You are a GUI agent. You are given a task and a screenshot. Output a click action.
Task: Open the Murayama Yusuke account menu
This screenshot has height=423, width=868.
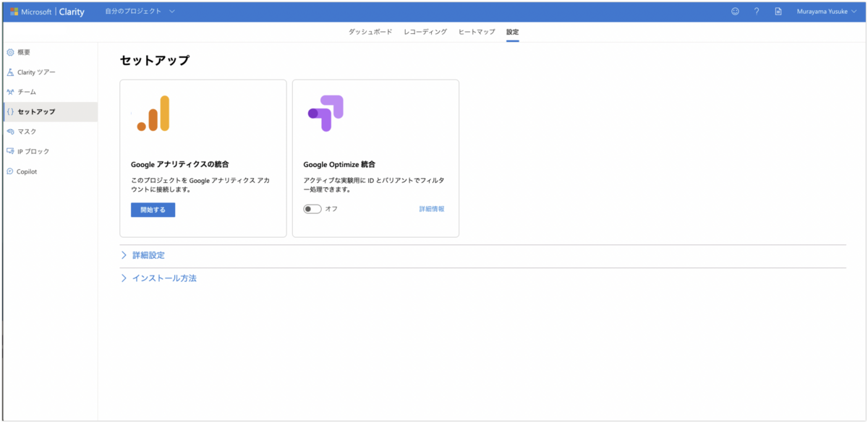coord(827,12)
